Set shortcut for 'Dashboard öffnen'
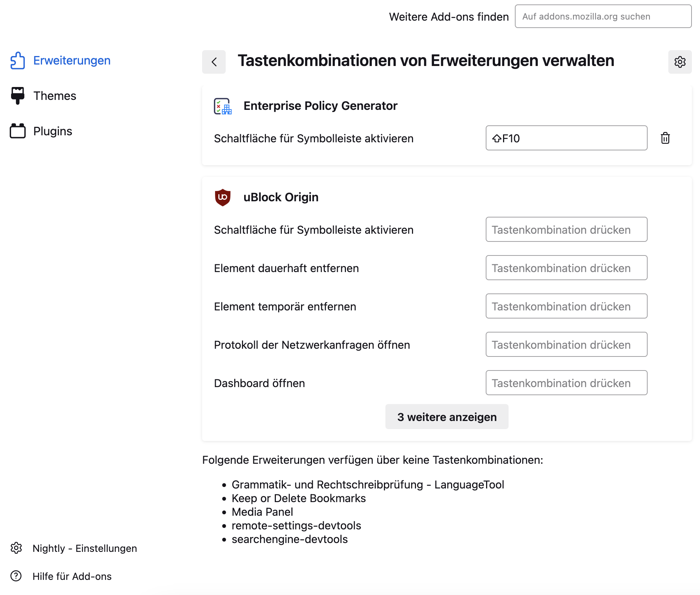 [566, 383]
